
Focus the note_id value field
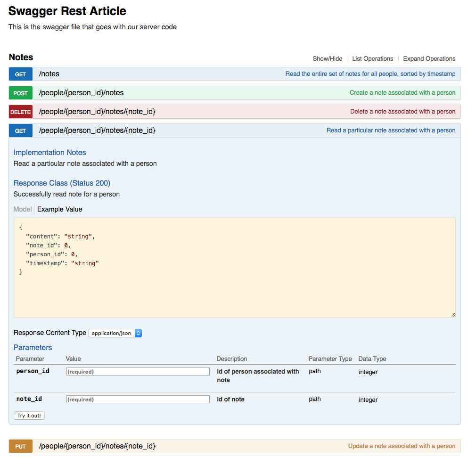point(138,400)
